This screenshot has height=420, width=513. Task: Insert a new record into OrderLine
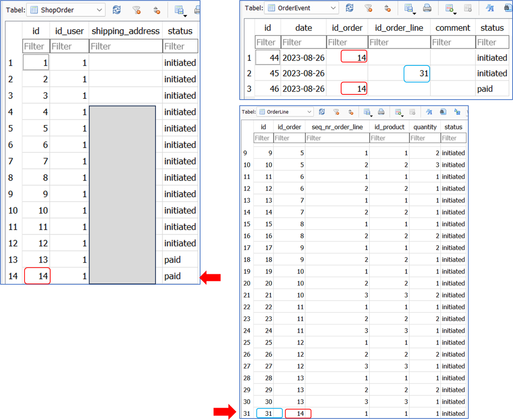point(399,112)
